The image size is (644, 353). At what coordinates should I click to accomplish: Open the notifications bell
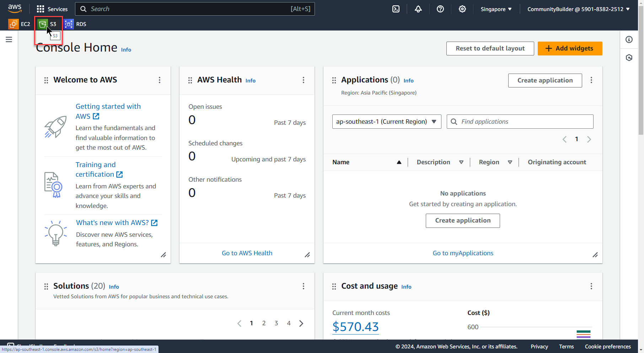click(x=418, y=9)
